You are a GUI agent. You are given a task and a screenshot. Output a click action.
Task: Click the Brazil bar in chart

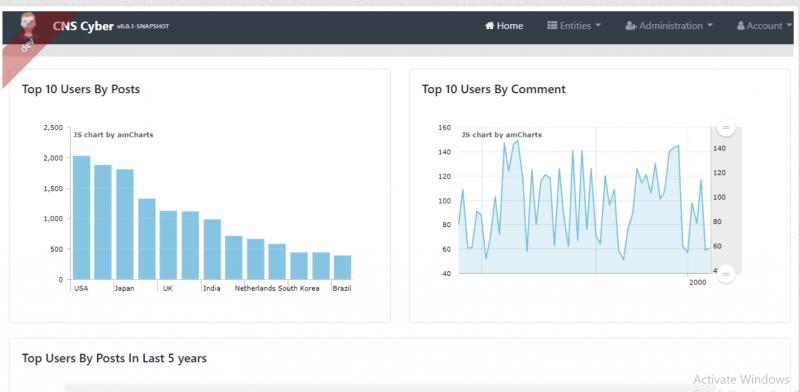(342, 267)
